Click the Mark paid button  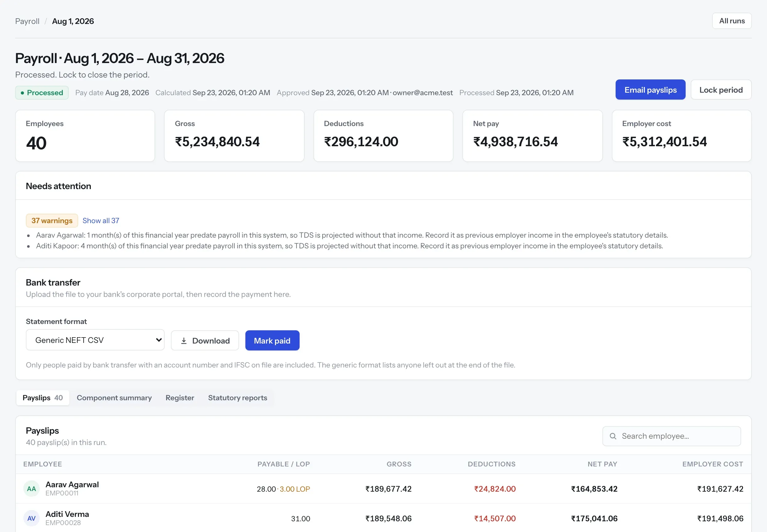(272, 341)
